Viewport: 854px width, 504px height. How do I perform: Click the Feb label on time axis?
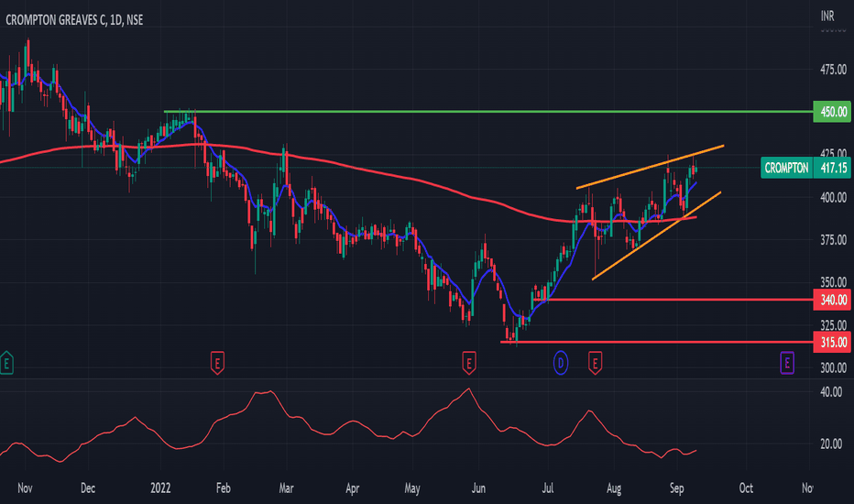click(224, 488)
